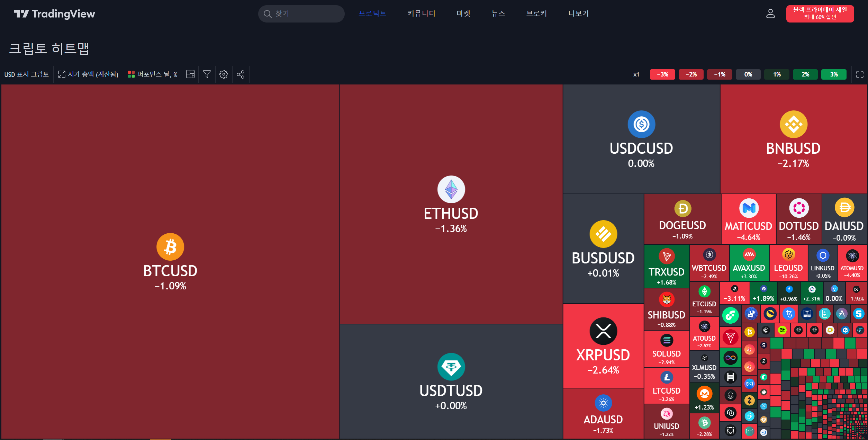Viewport: 868px width, 440px height.
Task: Click the BNBUSD Binance icon
Action: (x=794, y=124)
